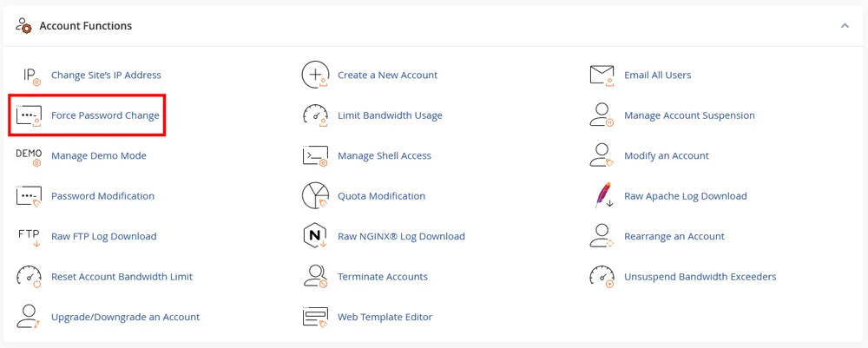Click the Change Site's IP Address icon
The height and width of the screenshot is (348, 868).
(30, 76)
